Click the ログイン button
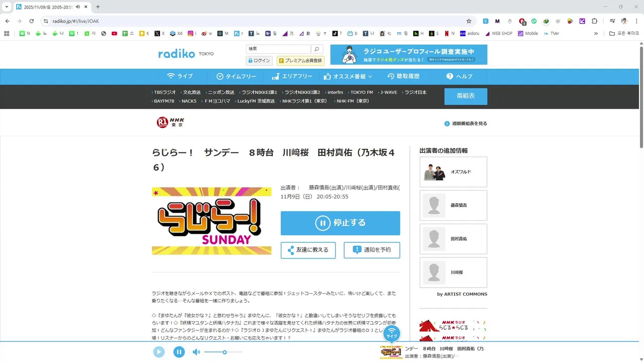644x362 pixels. click(x=259, y=60)
